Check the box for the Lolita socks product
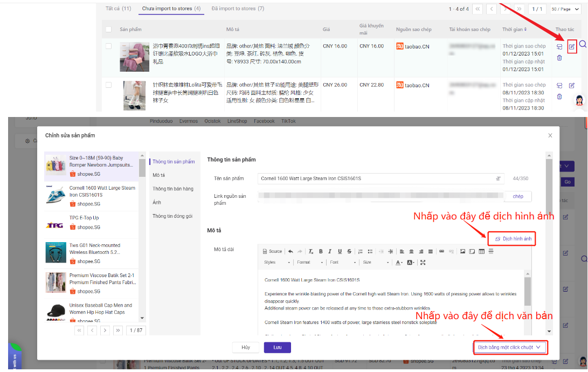This screenshot has height=372, width=588. 109,85
